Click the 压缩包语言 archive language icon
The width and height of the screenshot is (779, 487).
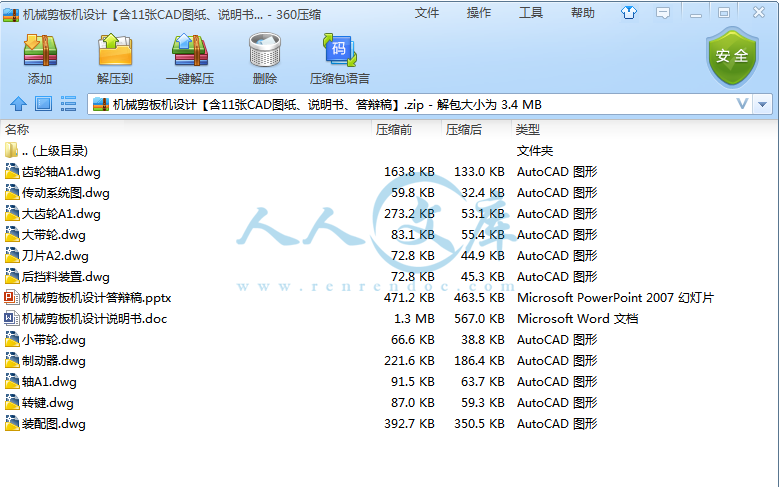coord(340,50)
